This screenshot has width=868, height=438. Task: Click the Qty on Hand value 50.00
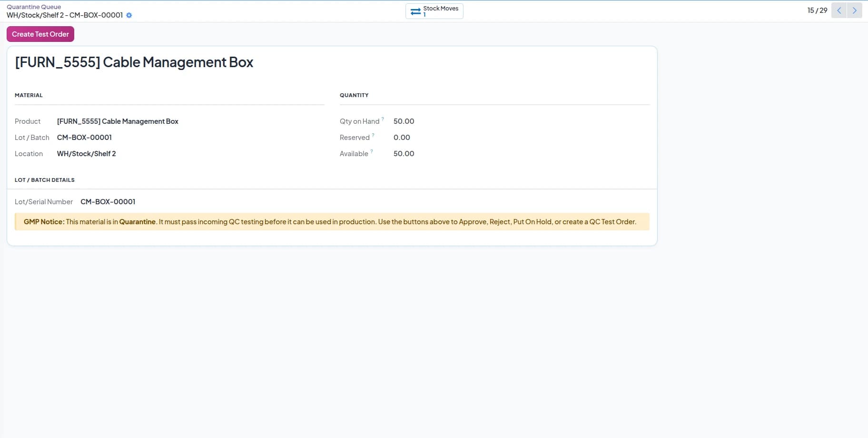pyautogui.click(x=404, y=121)
